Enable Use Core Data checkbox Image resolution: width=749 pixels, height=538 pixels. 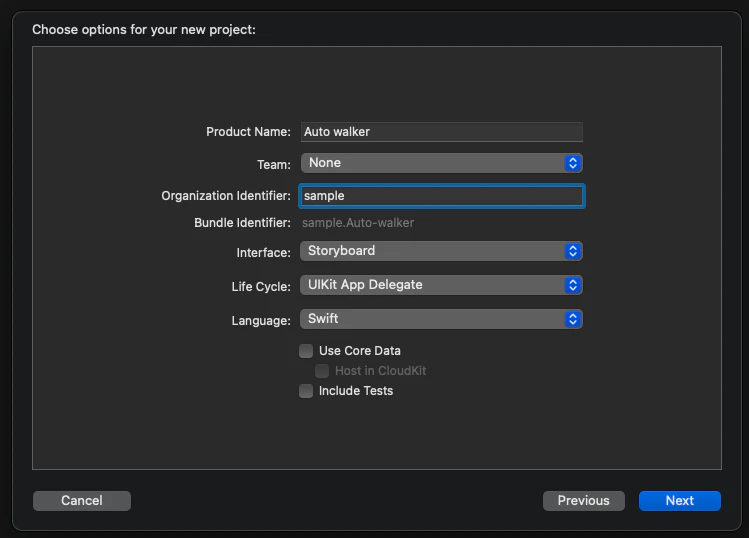point(306,351)
